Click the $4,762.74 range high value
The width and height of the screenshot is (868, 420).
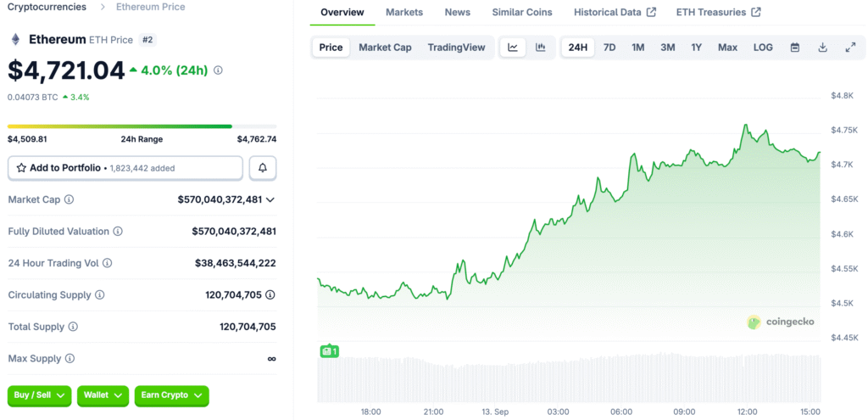point(257,139)
